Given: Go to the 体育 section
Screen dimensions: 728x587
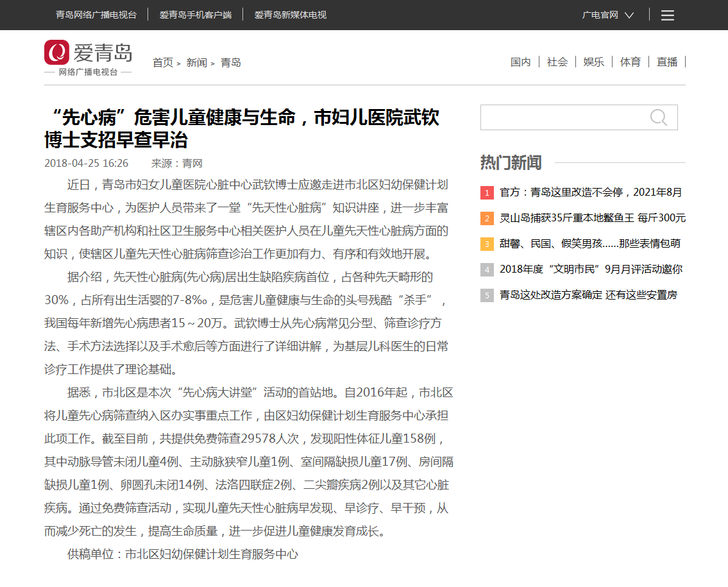Looking at the screenshot, I should click(630, 62).
